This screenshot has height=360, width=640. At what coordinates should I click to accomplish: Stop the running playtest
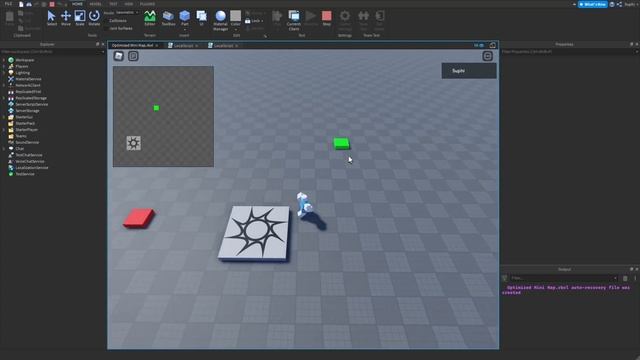[x=327, y=18]
